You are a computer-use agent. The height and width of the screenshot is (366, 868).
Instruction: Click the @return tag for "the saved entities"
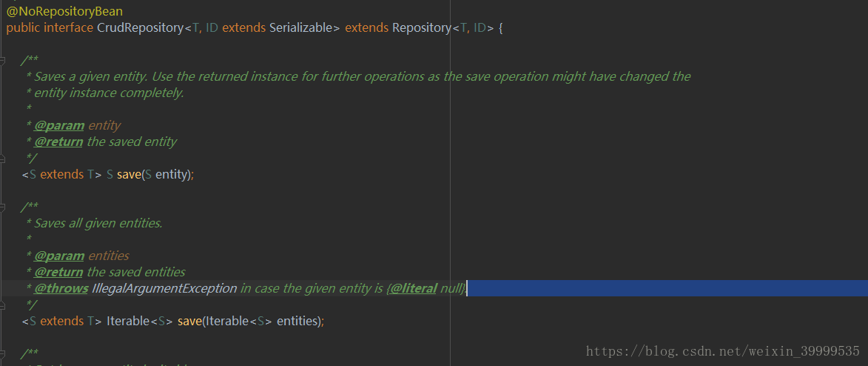pyautogui.click(x=58, y=272)
